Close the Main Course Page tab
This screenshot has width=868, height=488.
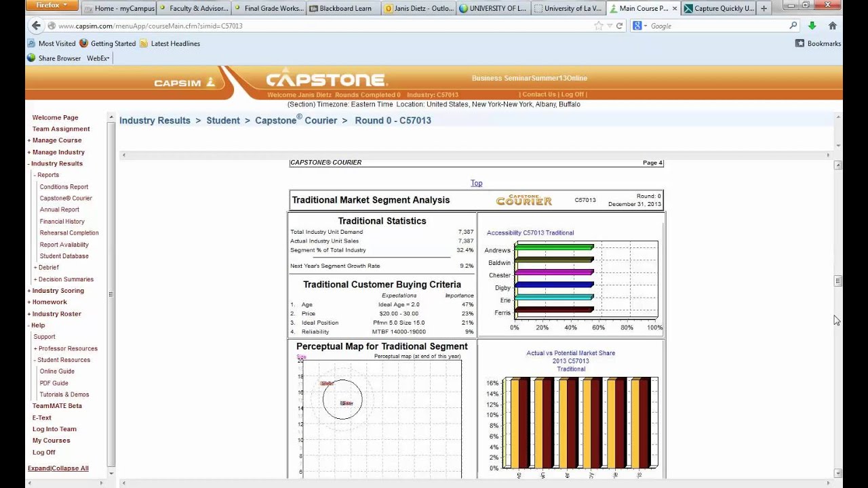pos(674,8)
